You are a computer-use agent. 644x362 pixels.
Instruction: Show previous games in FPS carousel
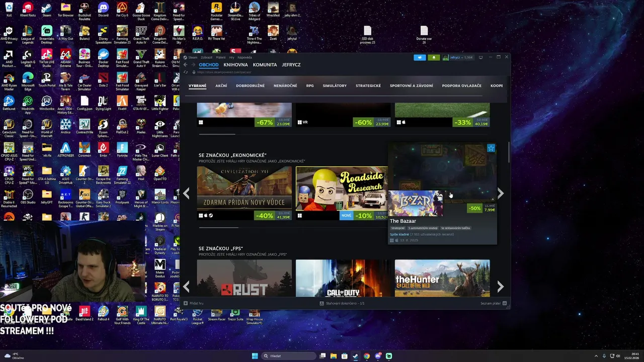coord(186,287)
